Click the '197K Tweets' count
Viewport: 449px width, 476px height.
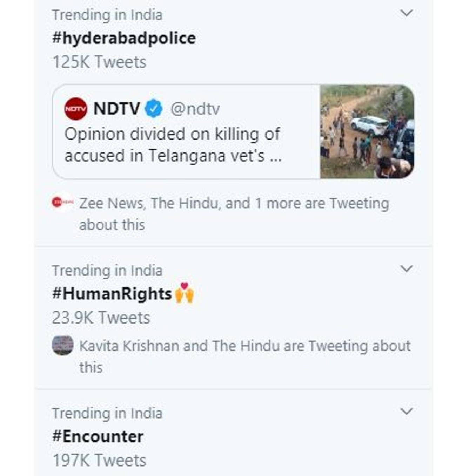coord(99,461)
